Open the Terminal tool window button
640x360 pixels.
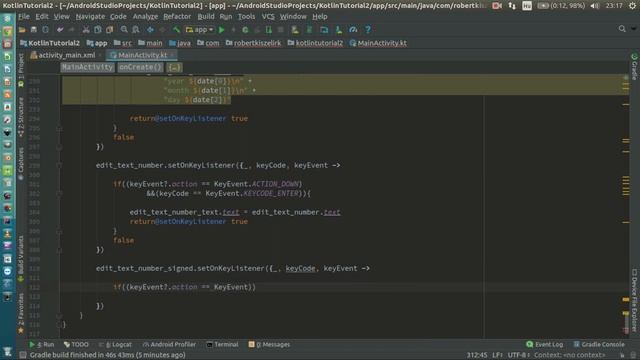point(222,344)
